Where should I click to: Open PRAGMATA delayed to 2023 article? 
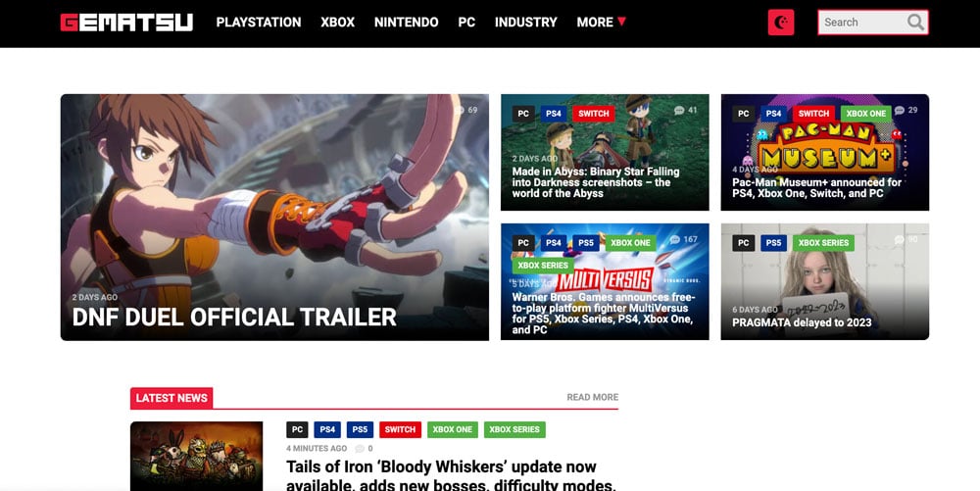[x=802, y=323]
